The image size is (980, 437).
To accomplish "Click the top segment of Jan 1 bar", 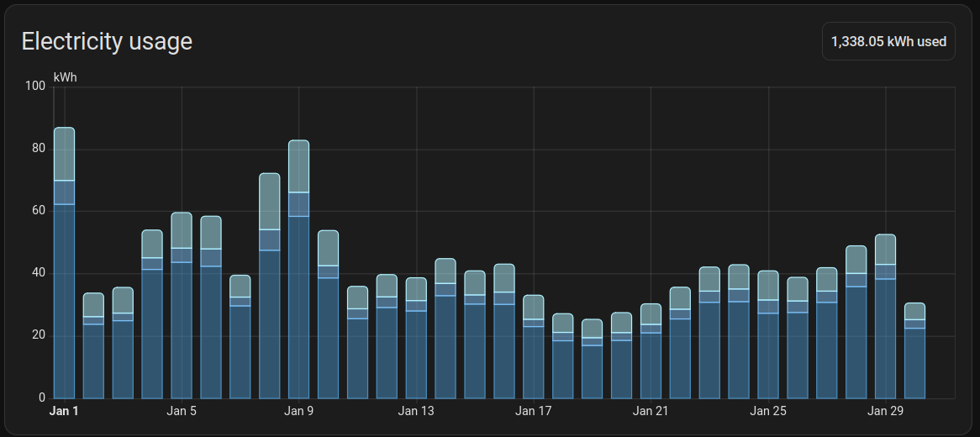I will tap(64, 154).
